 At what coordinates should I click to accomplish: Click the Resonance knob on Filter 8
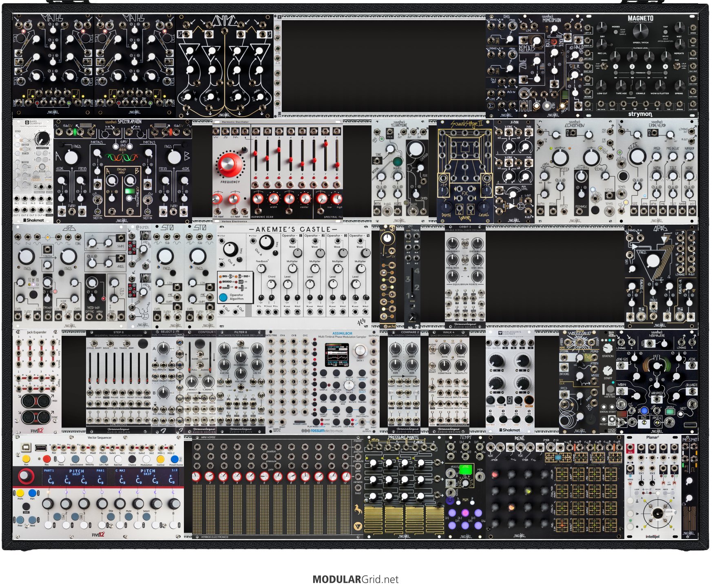241,357
